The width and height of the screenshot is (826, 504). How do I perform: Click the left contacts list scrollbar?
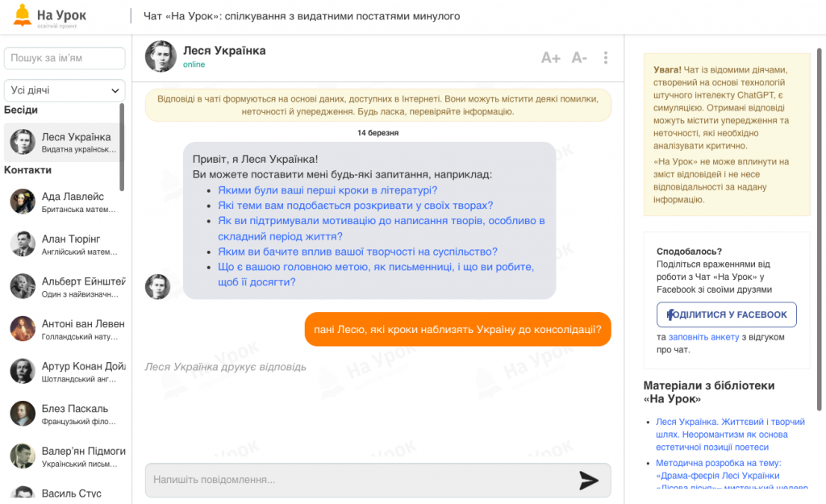(122, 147)
